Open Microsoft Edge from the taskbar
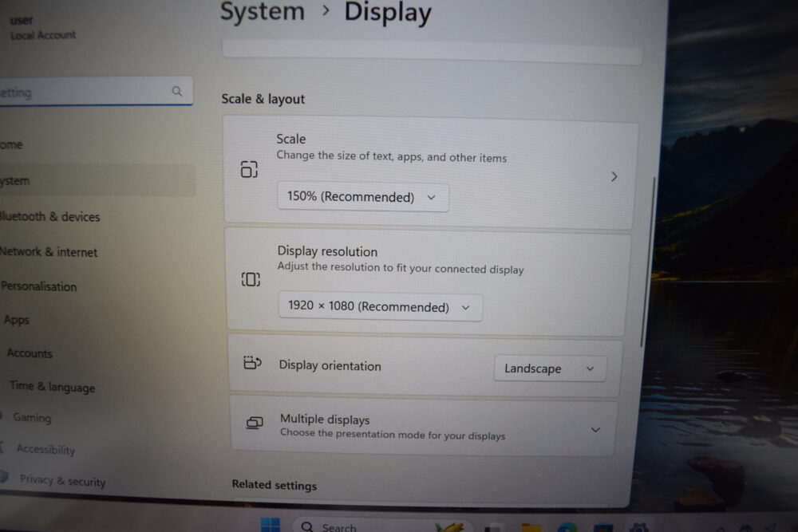 (567, 527)
